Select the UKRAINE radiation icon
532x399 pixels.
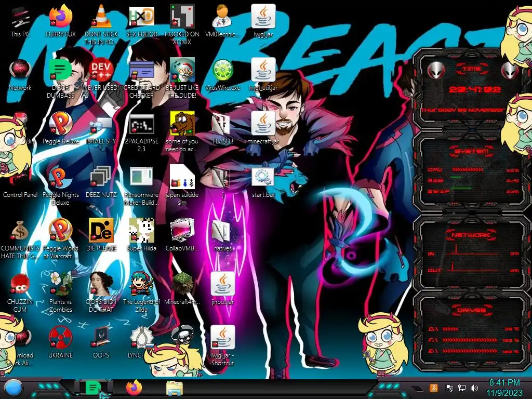click(61, 338)
